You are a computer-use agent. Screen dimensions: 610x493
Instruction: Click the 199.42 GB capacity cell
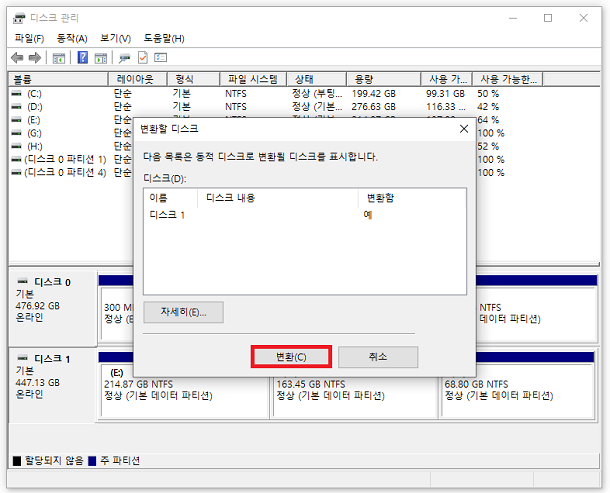point(373,93)
